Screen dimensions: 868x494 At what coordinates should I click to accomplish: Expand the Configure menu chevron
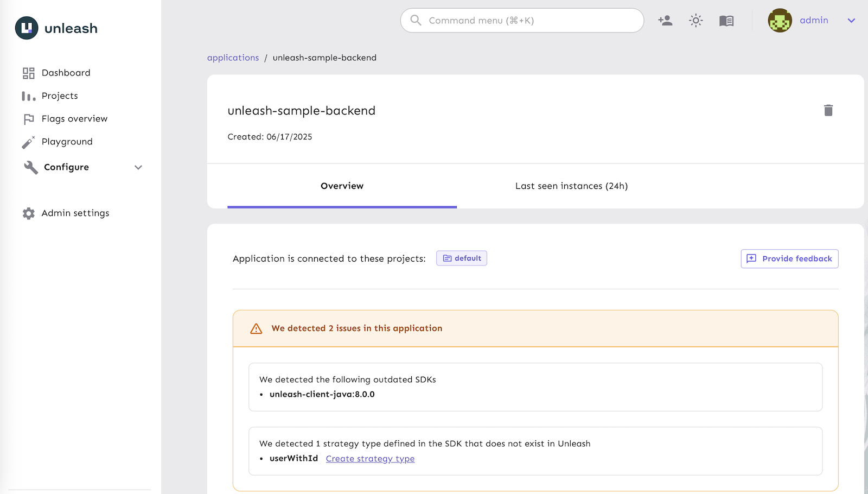138,167
